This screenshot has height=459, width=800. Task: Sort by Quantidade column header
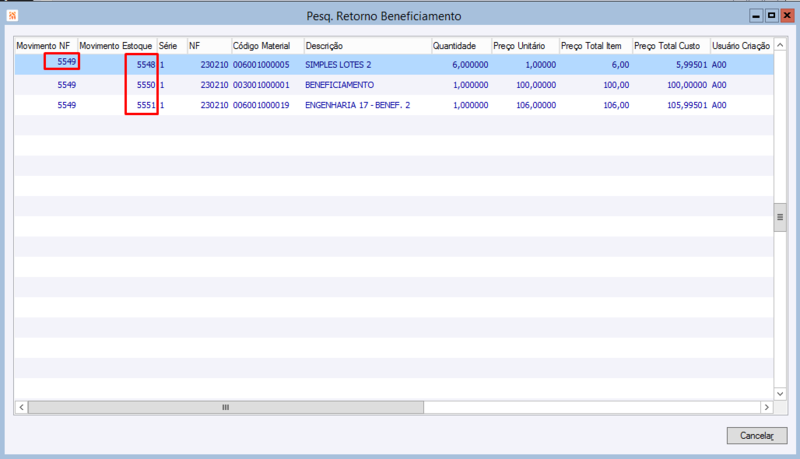point(461,46)
